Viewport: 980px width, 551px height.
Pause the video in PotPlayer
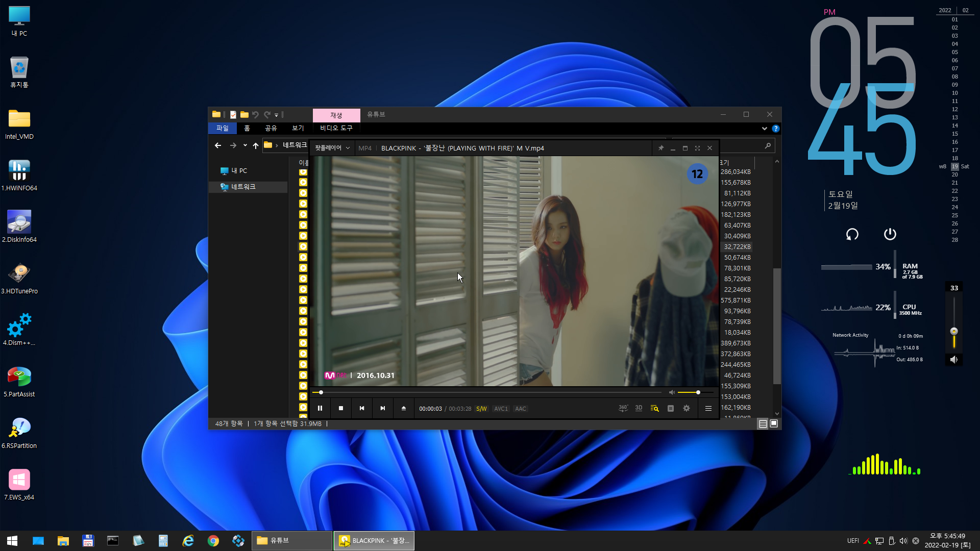[x=320, y=408]
